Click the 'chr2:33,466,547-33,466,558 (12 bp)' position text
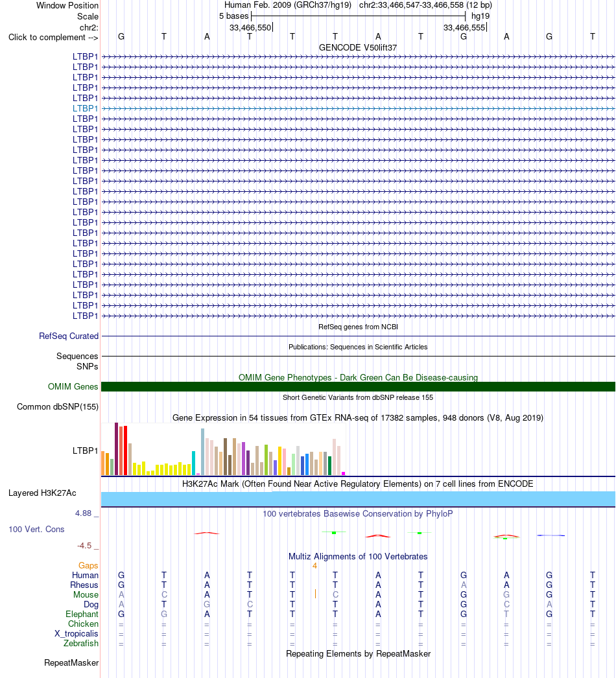 [x=425, y=5]
